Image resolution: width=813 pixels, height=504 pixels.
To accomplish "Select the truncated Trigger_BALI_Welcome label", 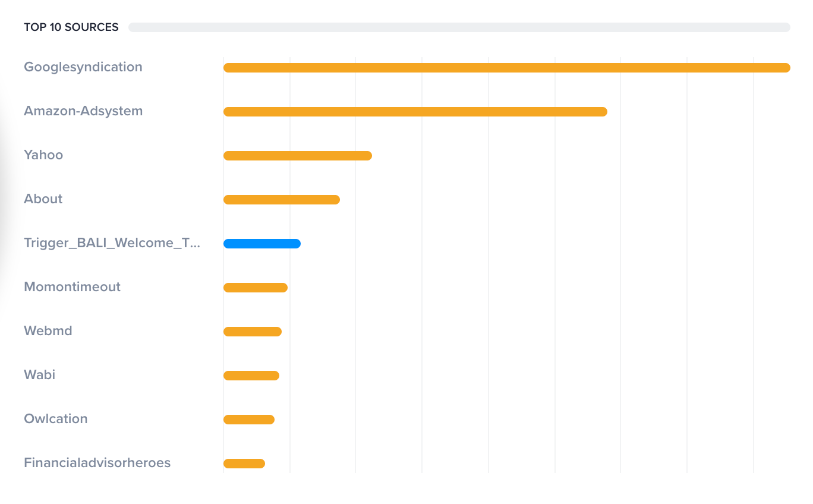I will click(x=112, y=243).
